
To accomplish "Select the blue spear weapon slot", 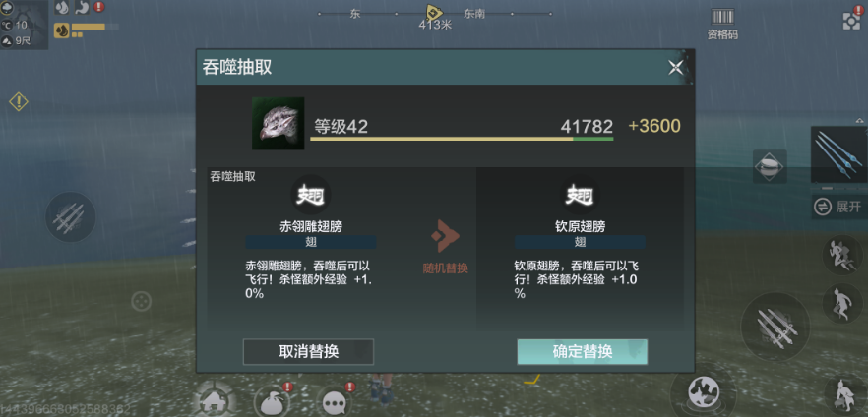I will (x=838, y=154).
